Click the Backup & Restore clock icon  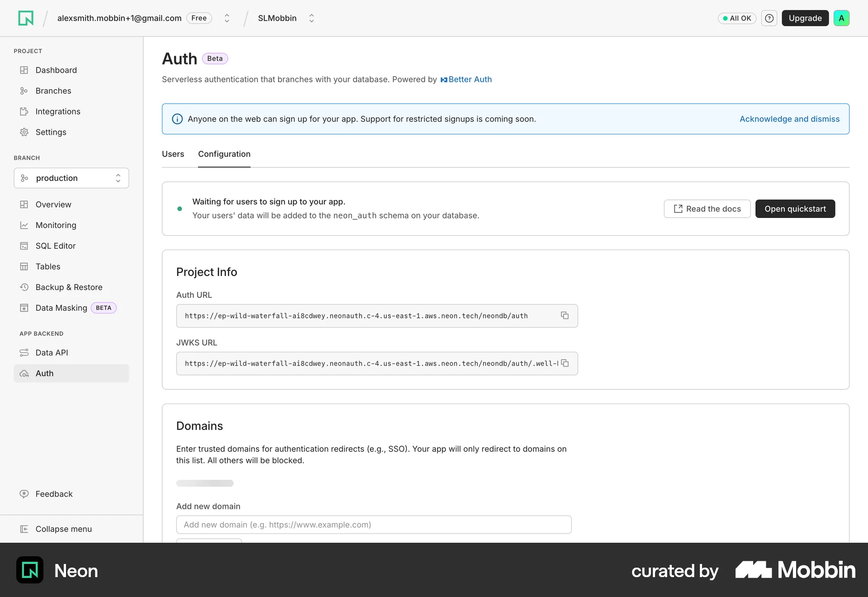tap(24, 287)
